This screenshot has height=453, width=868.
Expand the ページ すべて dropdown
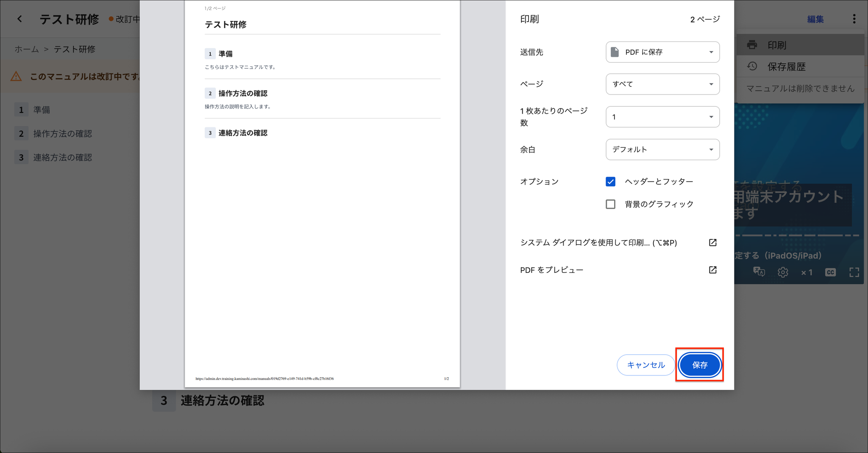[662, 84]
